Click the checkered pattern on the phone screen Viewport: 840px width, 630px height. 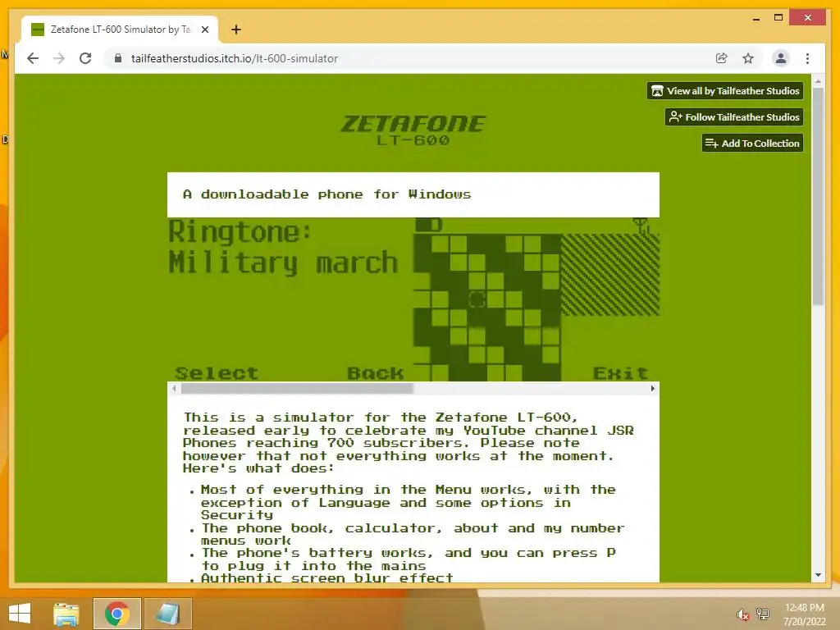coord(487,307)
